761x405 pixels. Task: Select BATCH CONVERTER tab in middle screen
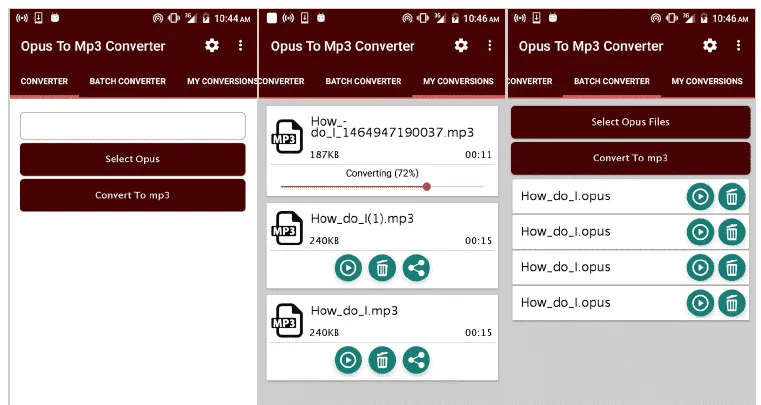pyautogui.click(x=364, y=81)
